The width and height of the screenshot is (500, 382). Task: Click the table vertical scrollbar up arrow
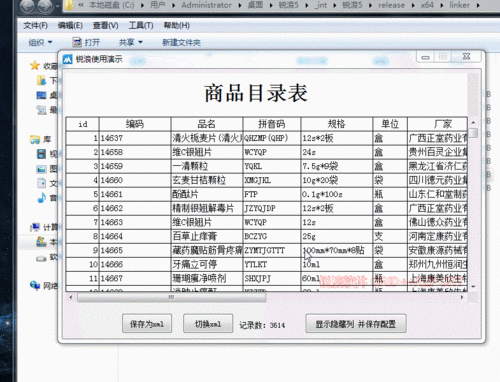click(473, 122)
